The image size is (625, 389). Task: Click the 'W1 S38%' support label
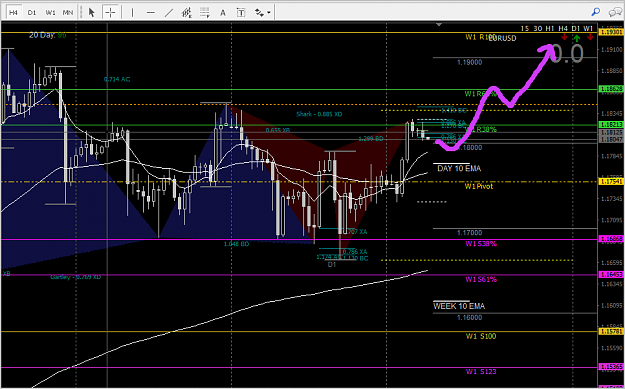[x=481, y=244]
